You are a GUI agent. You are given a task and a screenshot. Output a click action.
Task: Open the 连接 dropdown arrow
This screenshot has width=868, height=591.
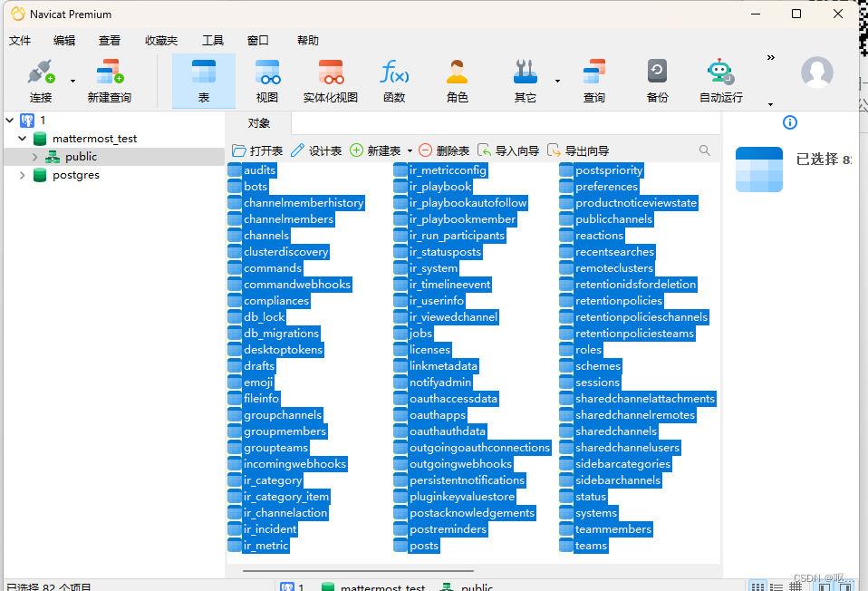[x=72, y=81]
